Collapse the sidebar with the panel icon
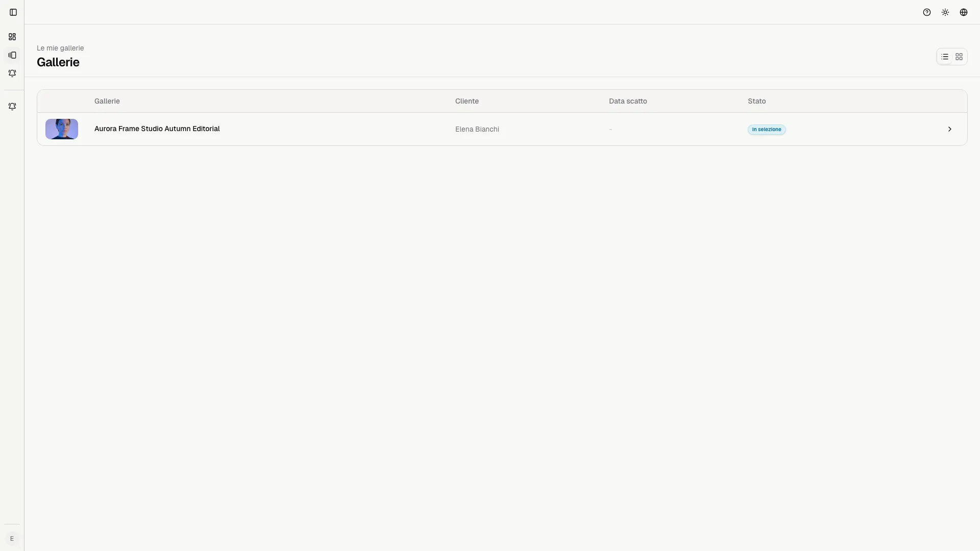 pos(13,12)
